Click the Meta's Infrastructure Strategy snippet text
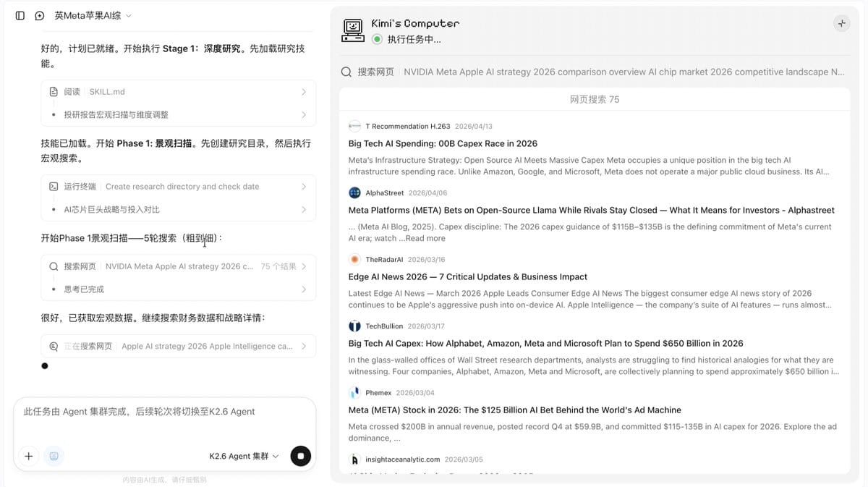This screenshot has width=868, height=487. [589, 166]
